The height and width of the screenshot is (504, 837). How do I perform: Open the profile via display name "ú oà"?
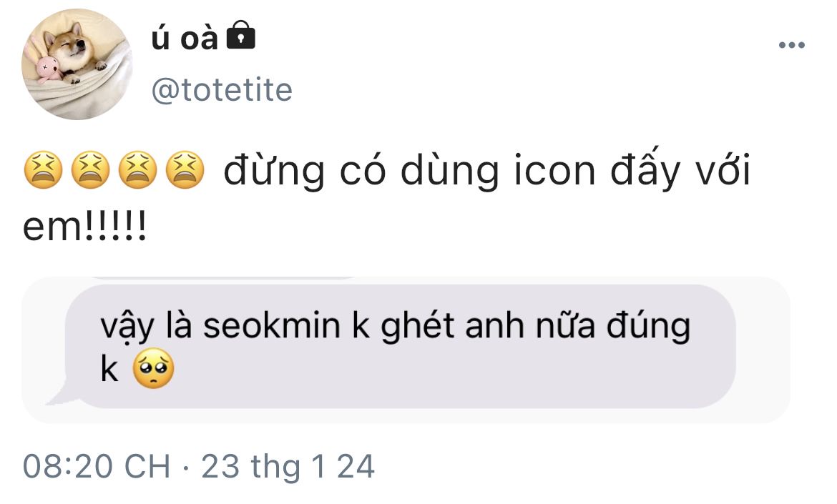[x=185, y=38]
